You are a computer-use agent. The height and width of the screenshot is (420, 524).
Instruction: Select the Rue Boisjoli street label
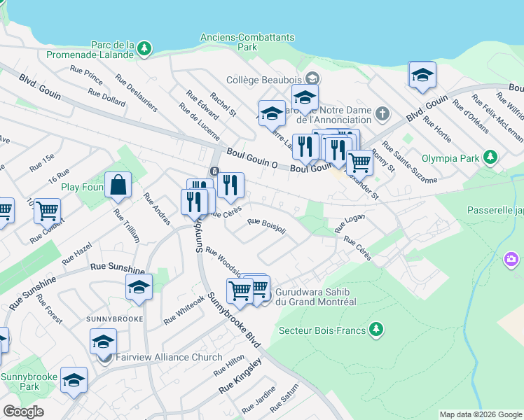point(267,226)
